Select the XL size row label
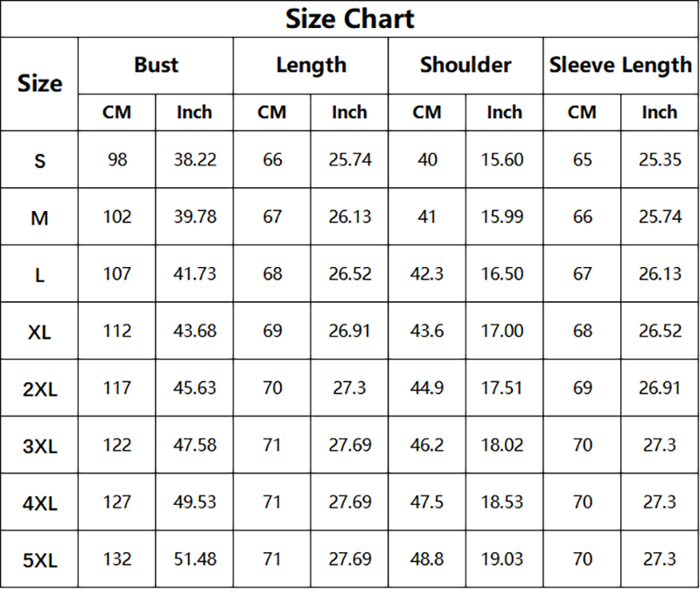Image resolution: width=700 pixels, height=589 pixels. pos(39,332)
